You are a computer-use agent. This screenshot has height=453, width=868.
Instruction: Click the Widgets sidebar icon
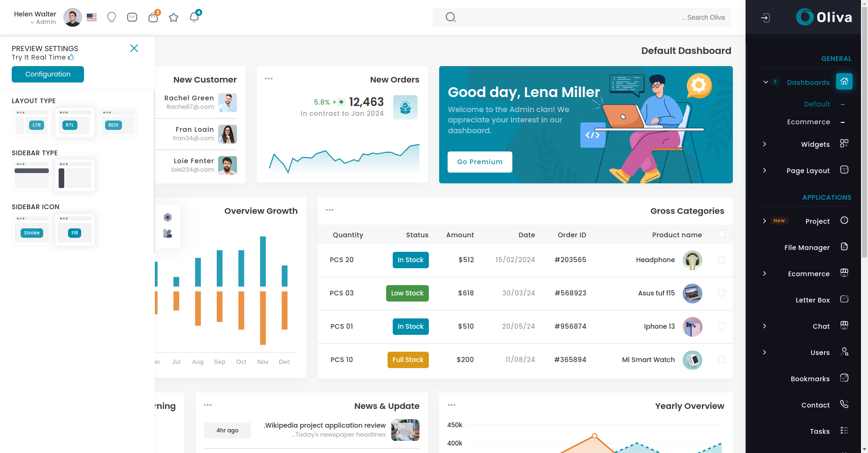point(844,143)
